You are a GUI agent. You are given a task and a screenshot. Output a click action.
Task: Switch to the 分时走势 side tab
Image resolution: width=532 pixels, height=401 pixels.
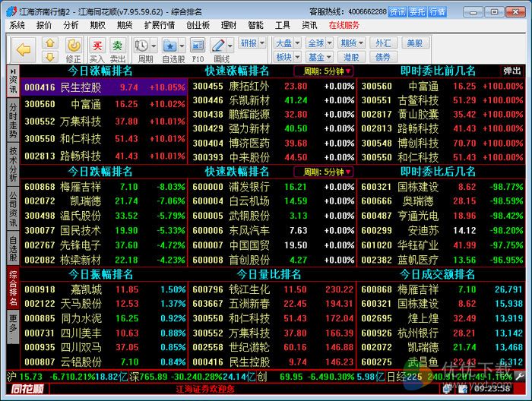(13, 120)
